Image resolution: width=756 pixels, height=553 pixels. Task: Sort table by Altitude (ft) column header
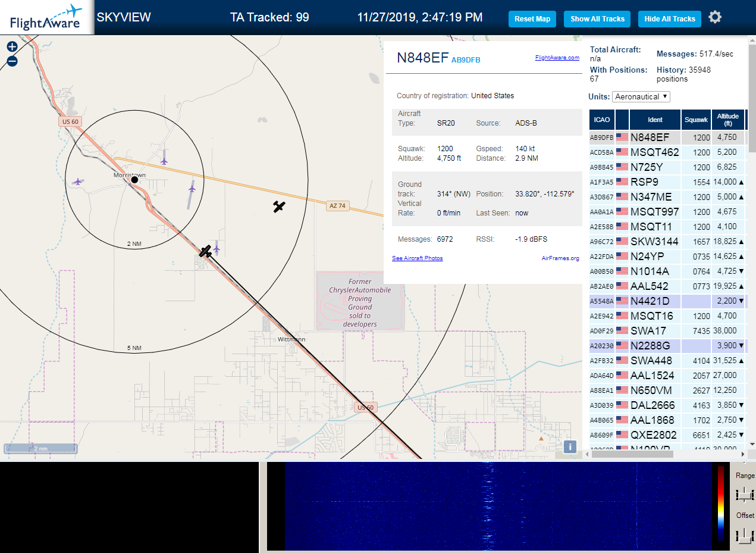click(x=727, y=120)
